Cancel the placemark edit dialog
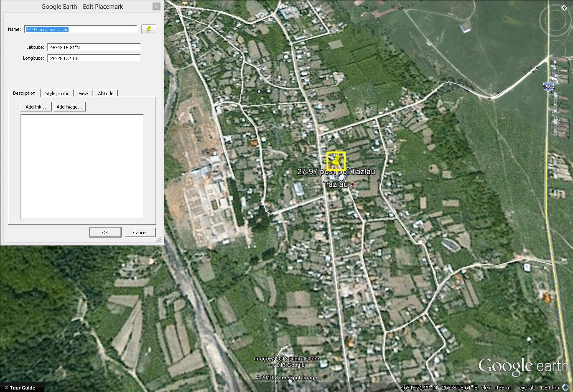The width and height of the screenshot is (573, 392). pyautogui.click(x=140, y=233)
